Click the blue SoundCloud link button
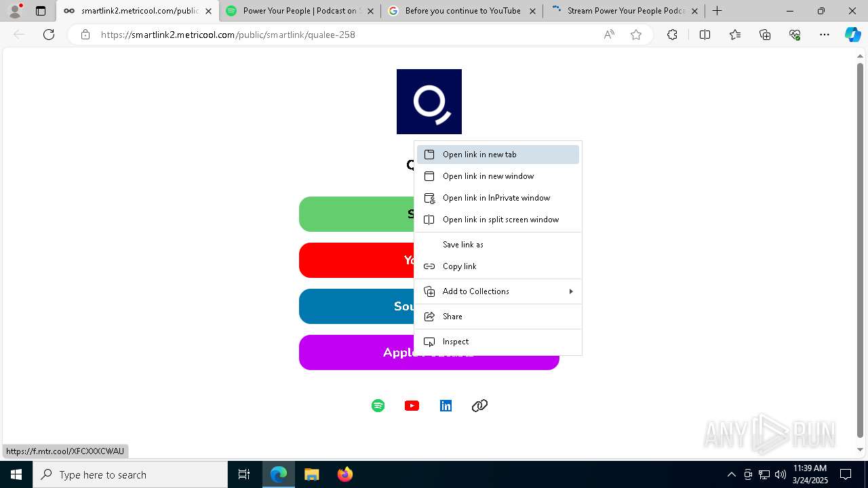Image resolution: width=868 pixels, height=488 pixels. 356,306
